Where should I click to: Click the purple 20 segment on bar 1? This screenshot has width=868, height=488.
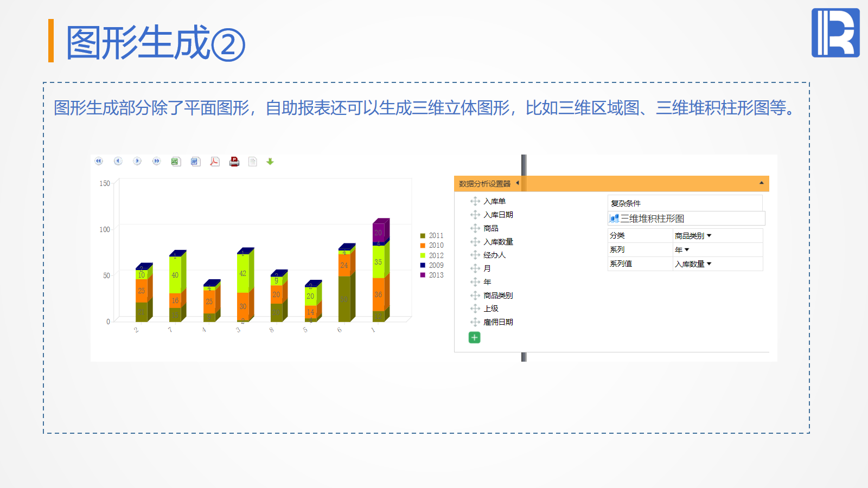[x=378, y=233]
